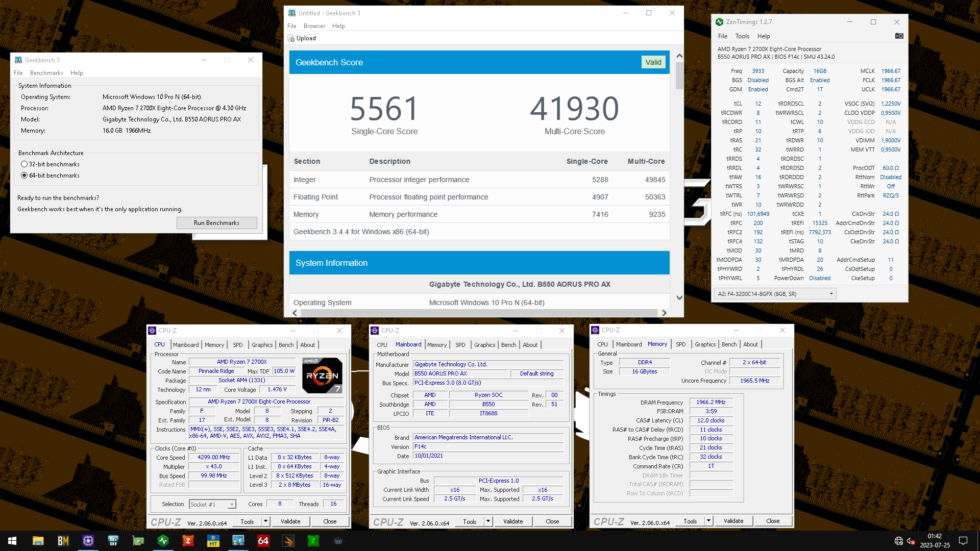The image size is (980, 551).
Task: Open Browser menu in Geekbench results window
Action: tap(314, 26)
